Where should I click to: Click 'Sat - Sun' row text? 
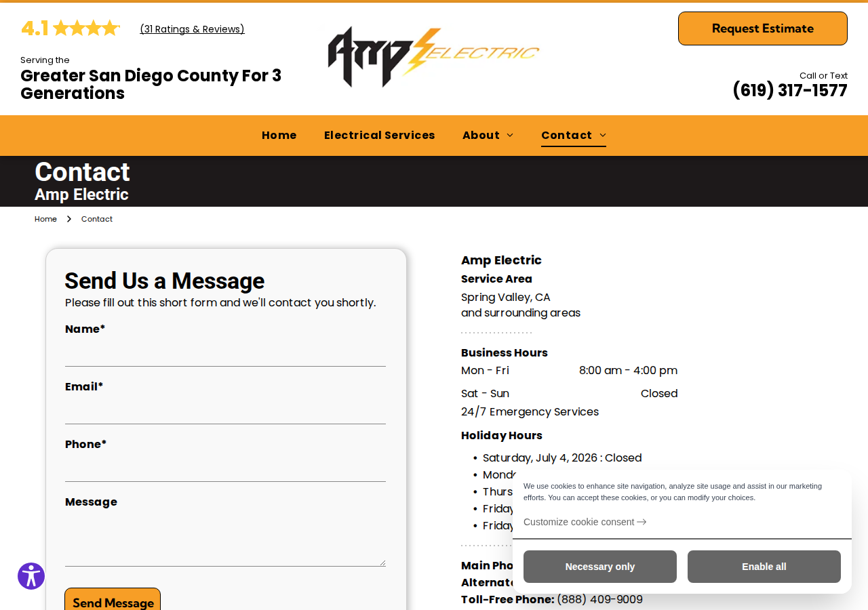[x=485, y=393]
